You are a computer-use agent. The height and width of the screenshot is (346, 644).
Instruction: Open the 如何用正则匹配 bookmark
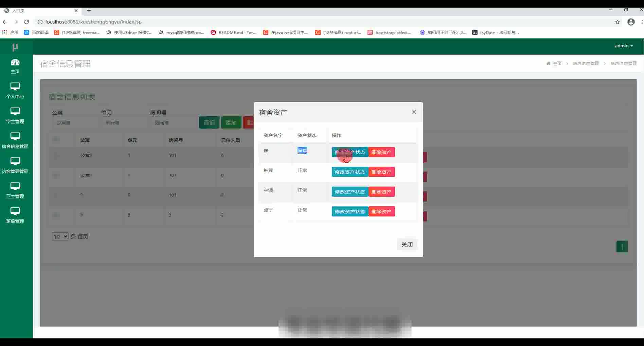click(443, 32)
